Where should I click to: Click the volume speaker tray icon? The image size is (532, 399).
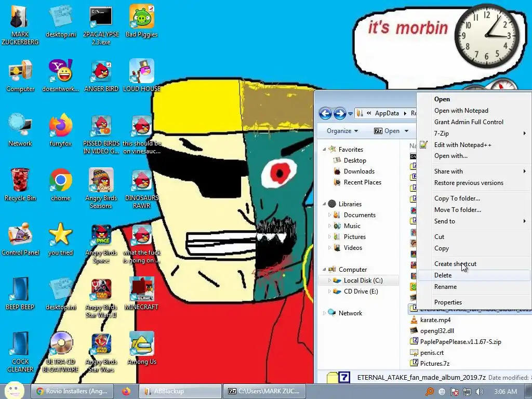pos(480,392)
